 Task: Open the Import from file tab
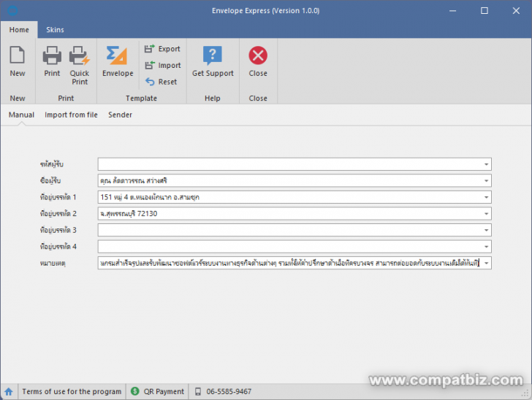[72, 115]
